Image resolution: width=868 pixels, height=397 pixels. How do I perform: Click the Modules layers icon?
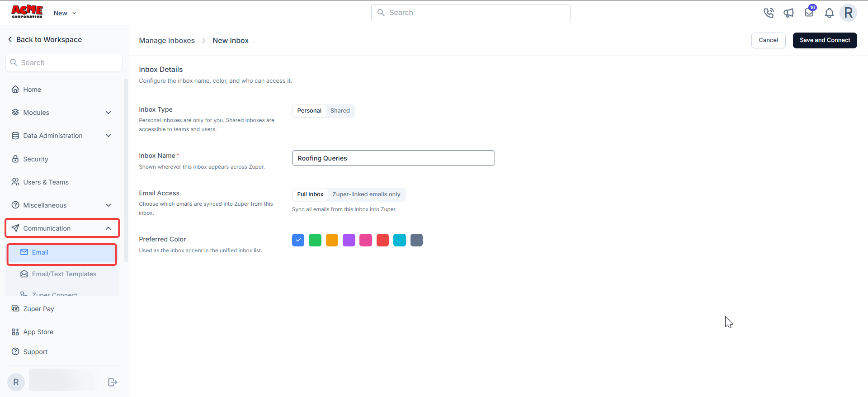(15, 112)
